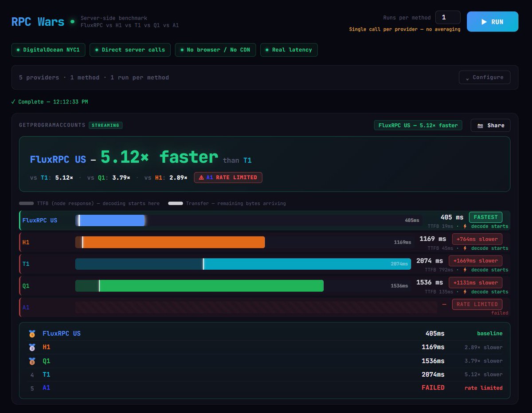Click the Transfer legend marker
Screen dimensions: 532x413
[176, 204]
